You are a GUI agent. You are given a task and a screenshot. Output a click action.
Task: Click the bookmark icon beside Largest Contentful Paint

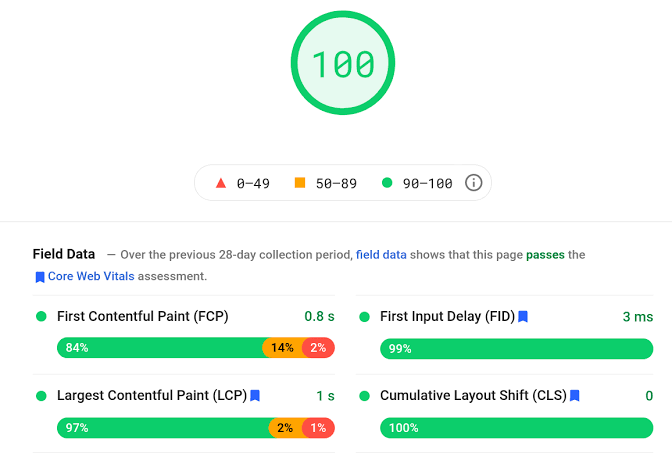click(255, 396)
